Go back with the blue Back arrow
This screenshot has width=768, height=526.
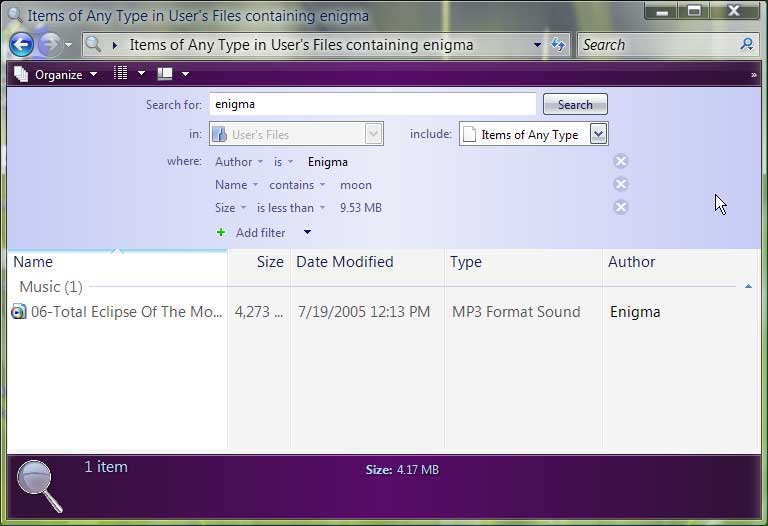click(x=21, y=45)
